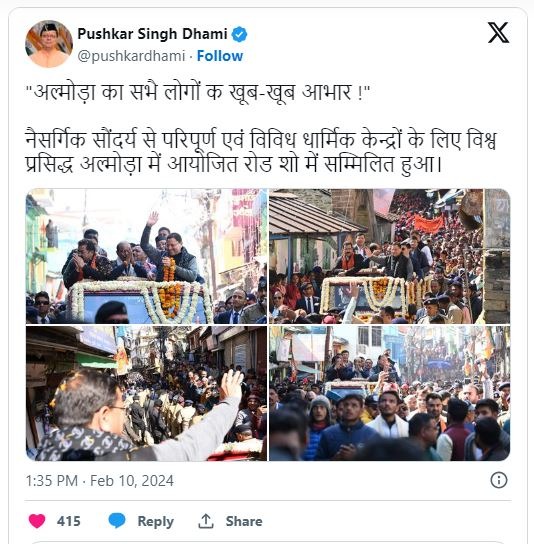Click the Reply text label
The height and width of the screenshot is (544, 534).
pyautogui.click(x=155, y=521)
